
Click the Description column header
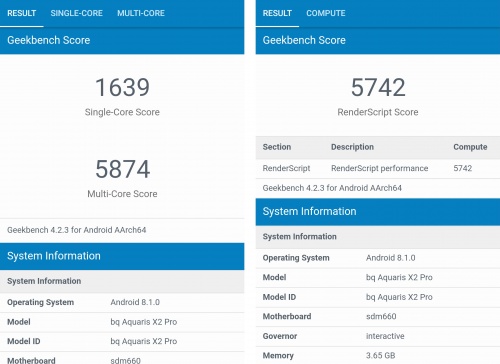point(352,147)
